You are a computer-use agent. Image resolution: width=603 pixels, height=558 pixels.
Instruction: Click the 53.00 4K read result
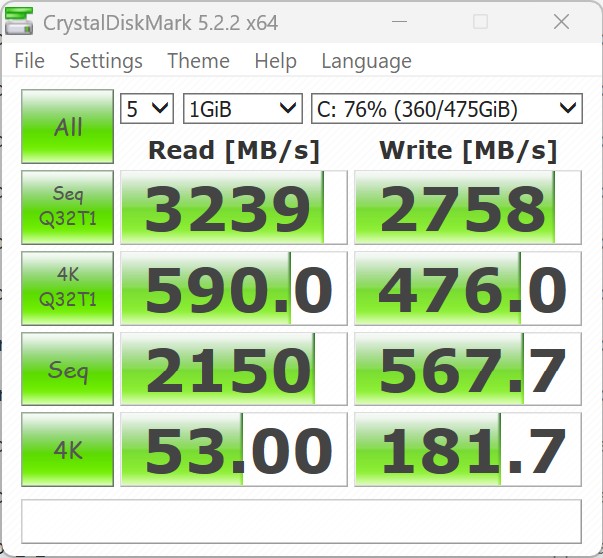point(234,450)
